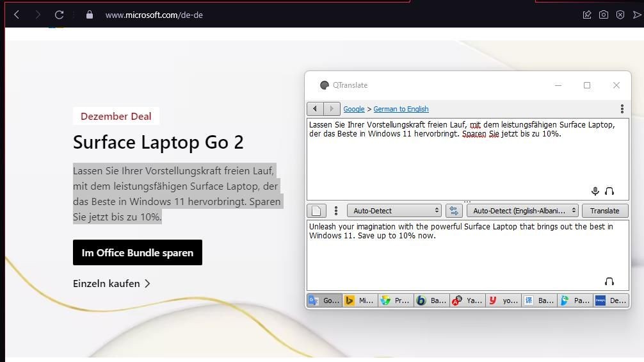Viewport: 644px width, 362px height.
Task: Open the browser edit/note icon
Action: 587,15
